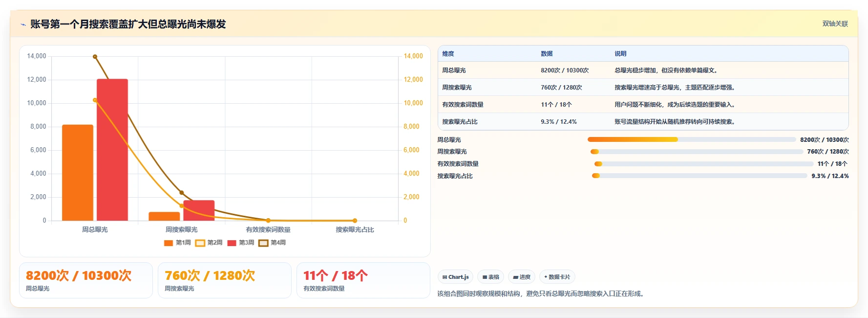Click the 有效搜索词数量 x-axis label

coord(268,229)
